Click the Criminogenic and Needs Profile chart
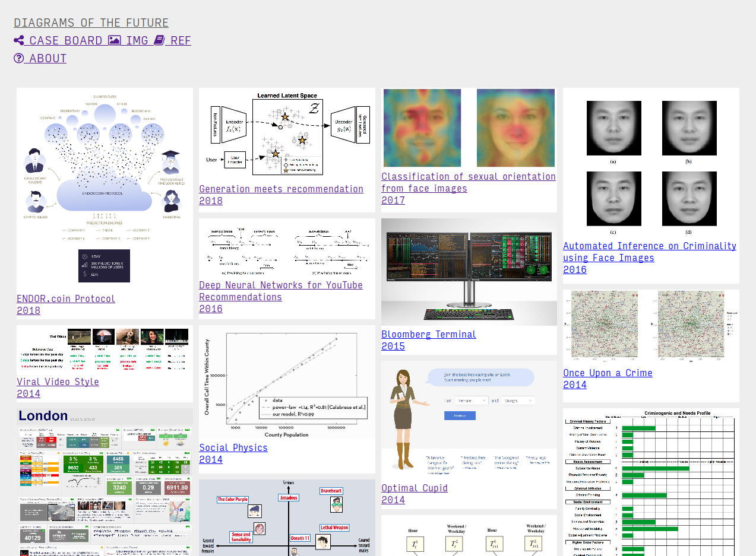 [650, 482]
